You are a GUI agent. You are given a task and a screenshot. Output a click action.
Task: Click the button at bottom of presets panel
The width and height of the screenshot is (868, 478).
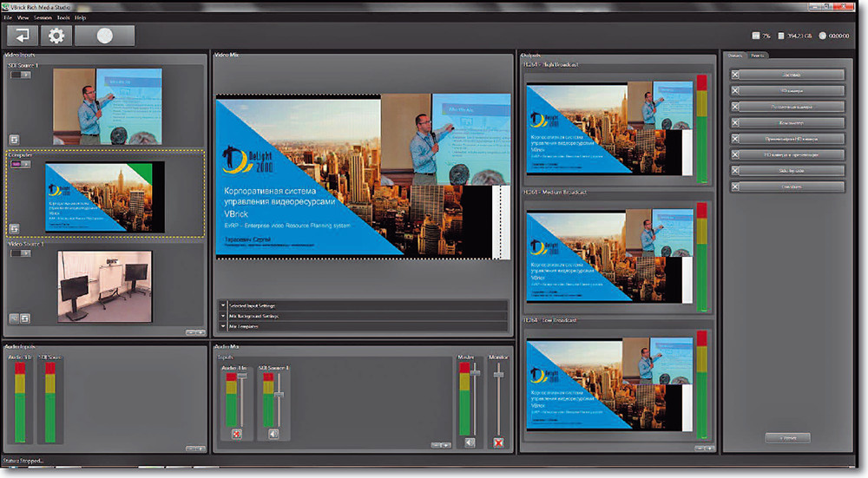[x=787, y=438]
